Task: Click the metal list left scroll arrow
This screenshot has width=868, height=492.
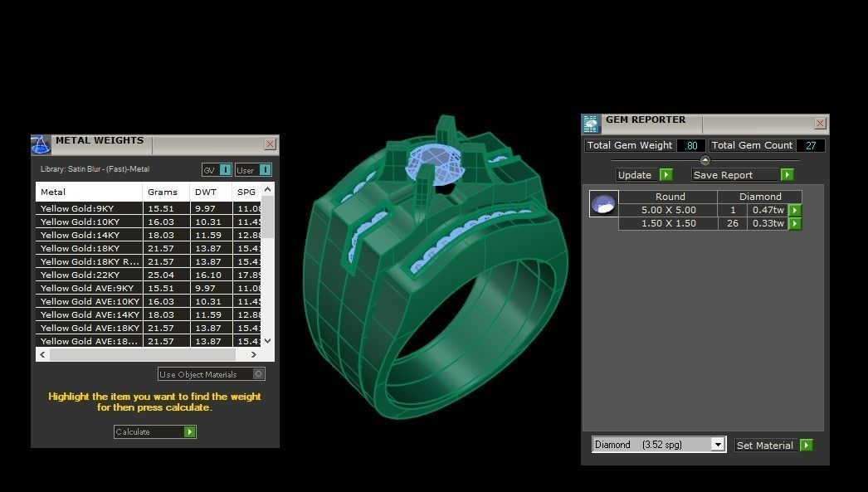Action: tap(42, 355)
